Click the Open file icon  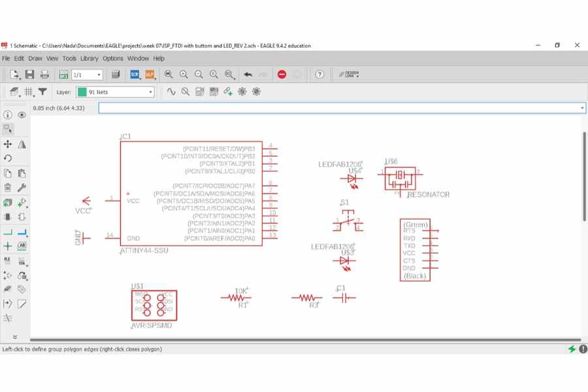click(x=14, y=74)
